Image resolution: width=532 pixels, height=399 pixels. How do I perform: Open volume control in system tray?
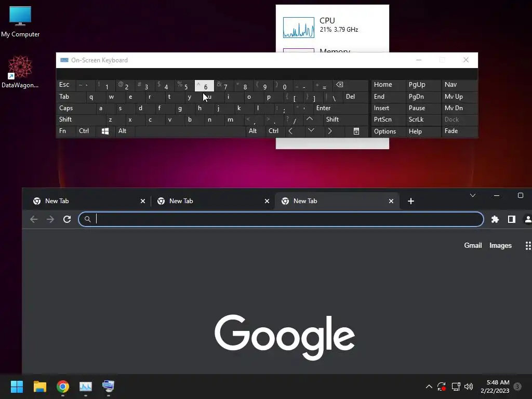coord(469,387)
